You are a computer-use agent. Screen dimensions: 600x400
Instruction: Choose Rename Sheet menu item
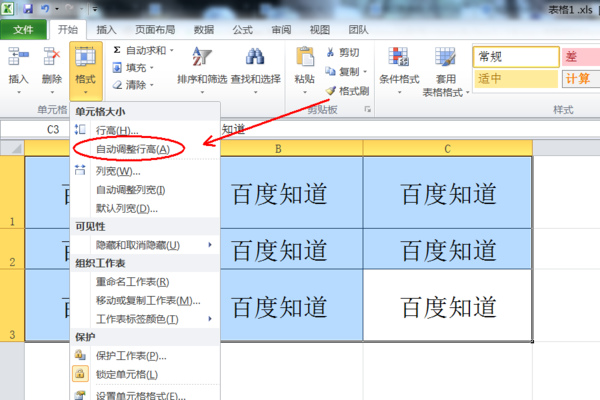click(145, 282)
